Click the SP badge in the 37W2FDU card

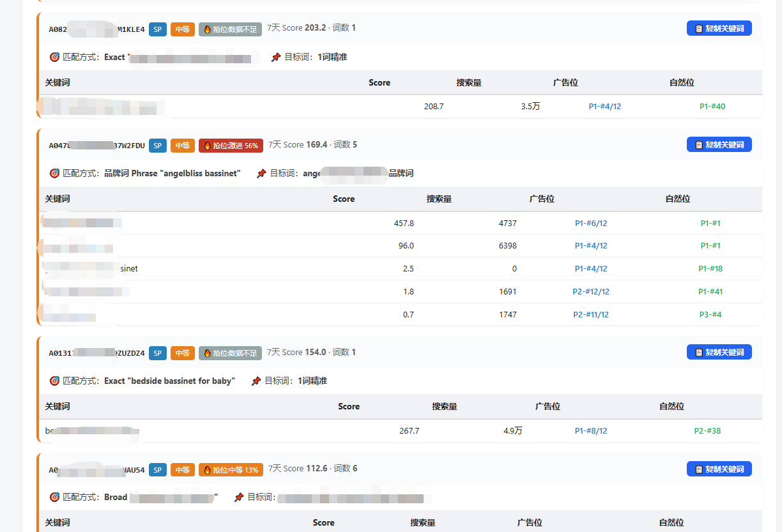point(158,146)
